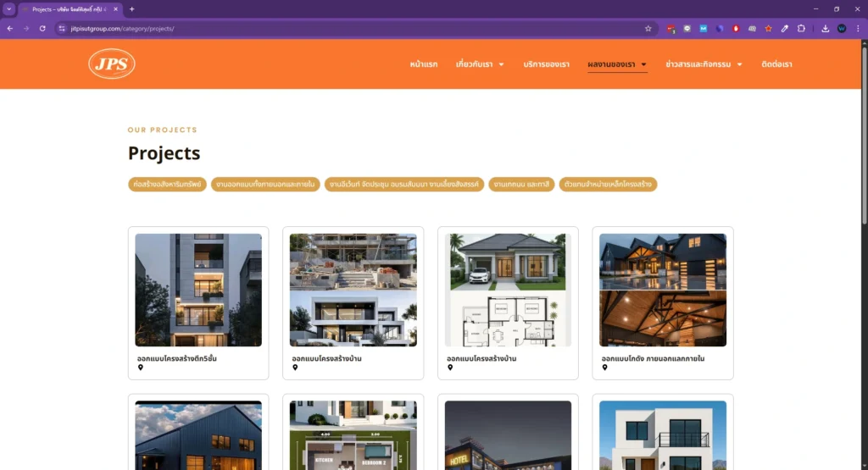Close the Projects browser tab
The image size is (868, 470).
point(115,8)
